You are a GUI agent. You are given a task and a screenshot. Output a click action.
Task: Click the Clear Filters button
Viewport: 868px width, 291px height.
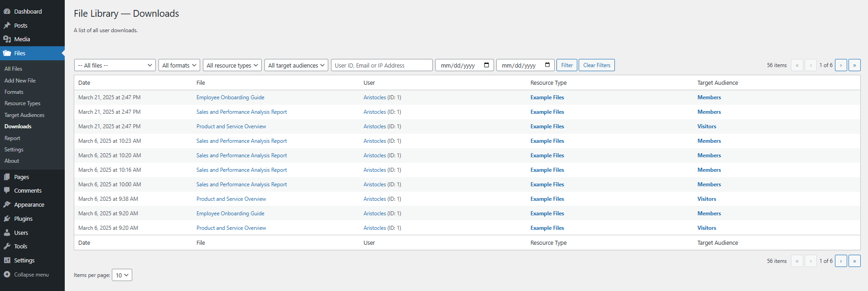596,65
